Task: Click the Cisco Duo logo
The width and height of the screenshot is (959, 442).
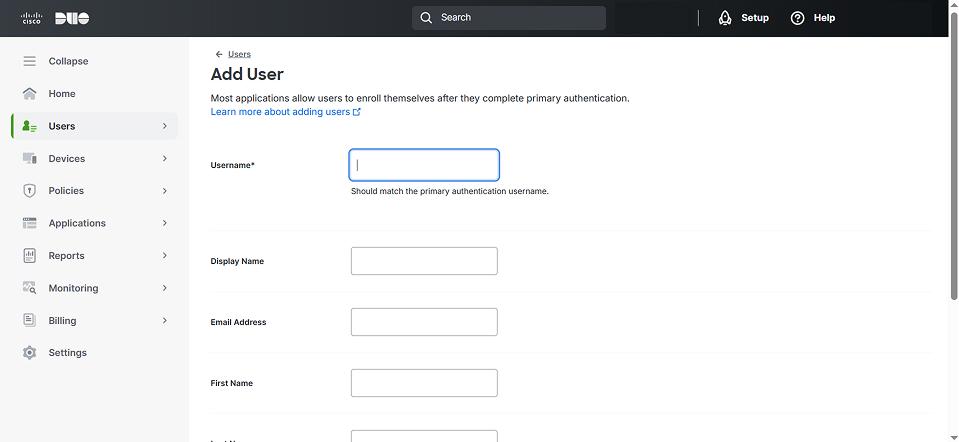Action: pos(55,18)
